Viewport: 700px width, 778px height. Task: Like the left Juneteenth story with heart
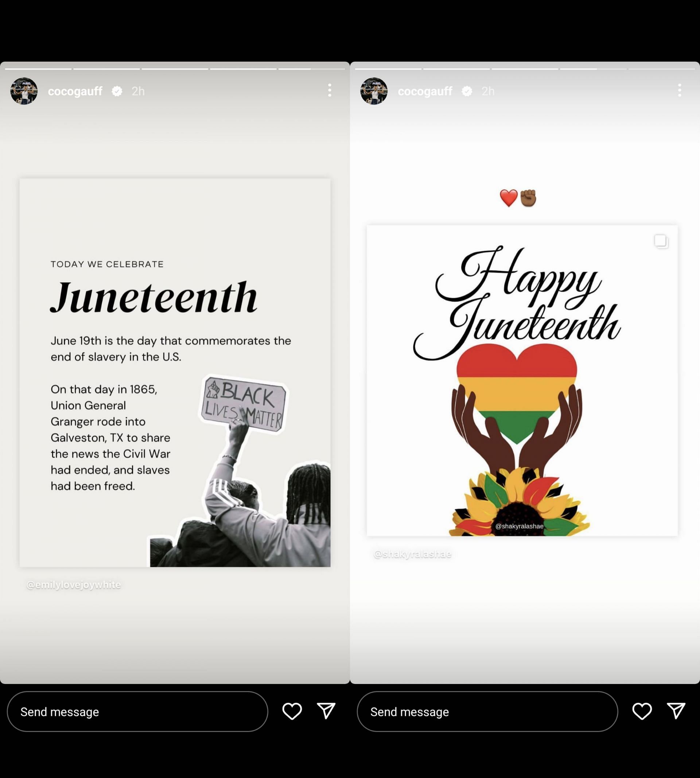pos(292,711)
